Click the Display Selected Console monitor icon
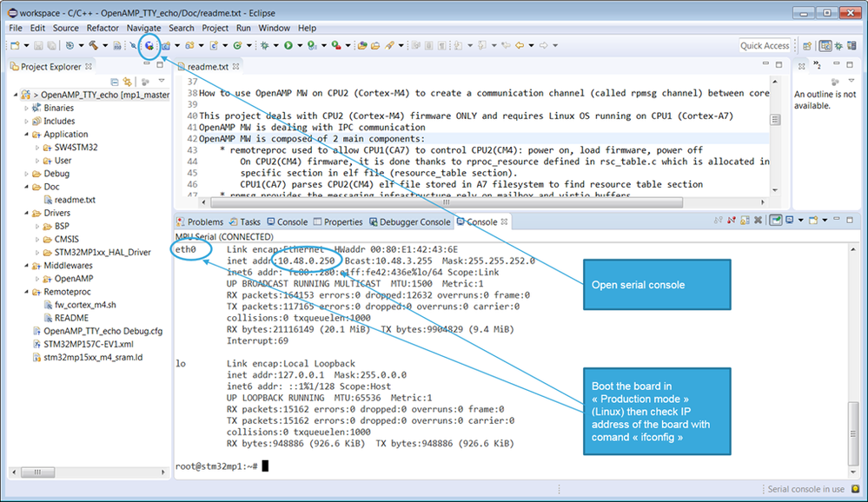868x502 pixels. [790, 221]
